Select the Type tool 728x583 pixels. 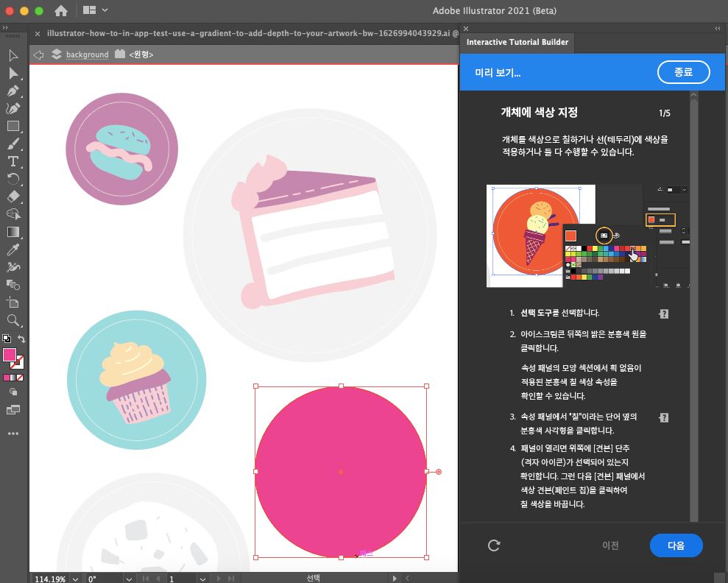[13, 161]
